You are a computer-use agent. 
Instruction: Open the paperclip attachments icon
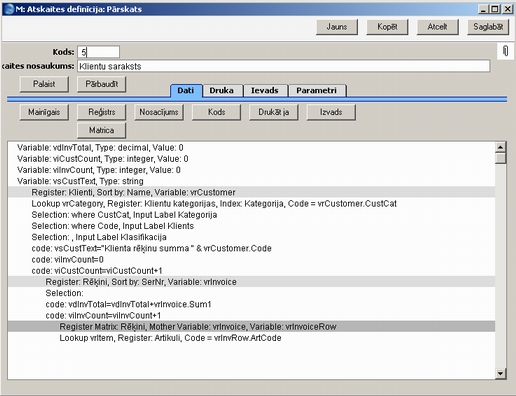[505, 51]
